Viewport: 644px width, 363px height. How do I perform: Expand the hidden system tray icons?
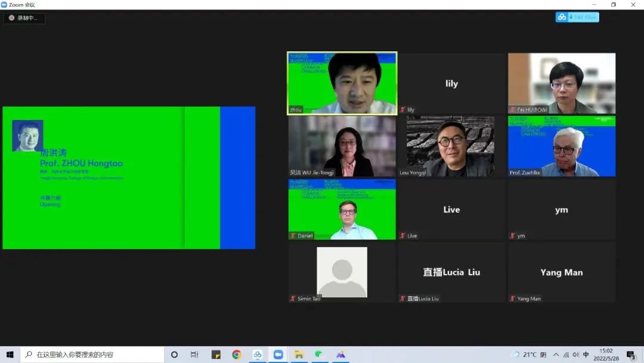[556, 355]
